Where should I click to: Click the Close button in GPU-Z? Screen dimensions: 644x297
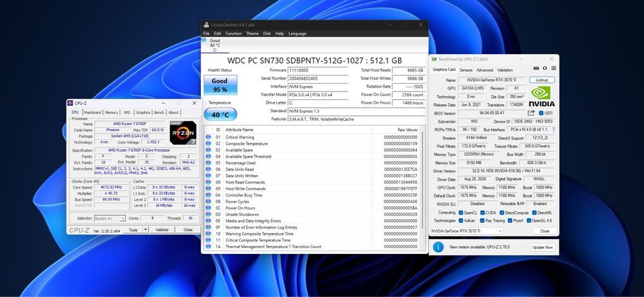545,231
